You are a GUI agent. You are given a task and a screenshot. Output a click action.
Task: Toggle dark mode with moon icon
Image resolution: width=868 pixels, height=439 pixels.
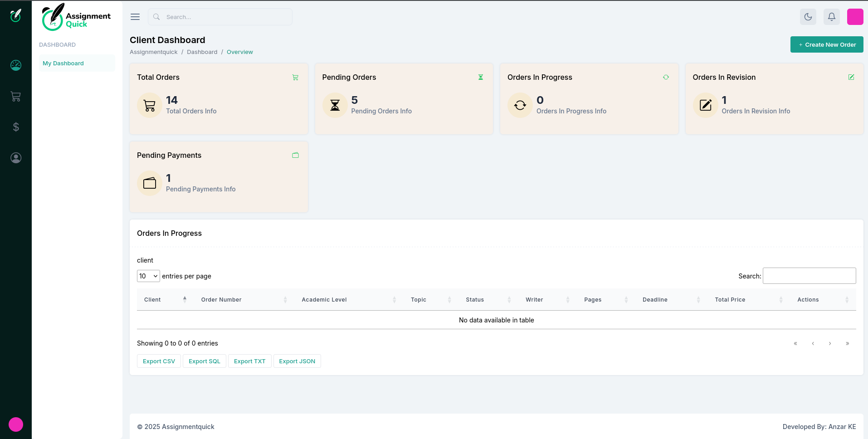pyautogui.click(x=808, y=17)
